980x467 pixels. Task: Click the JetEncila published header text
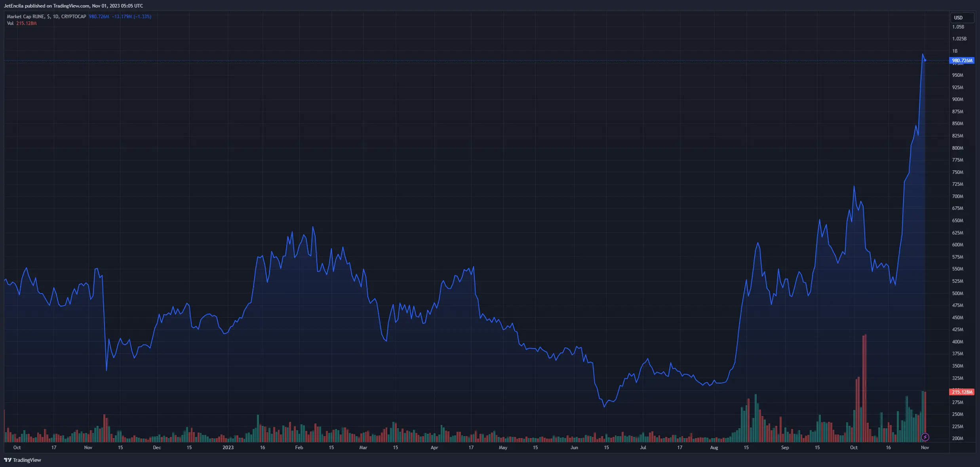73,6
